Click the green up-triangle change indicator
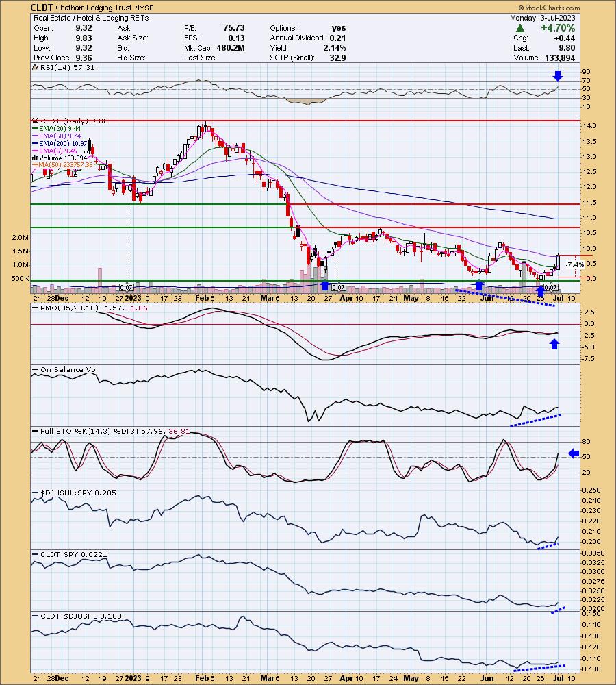This screenshot has width=616, height=685. 519,28
